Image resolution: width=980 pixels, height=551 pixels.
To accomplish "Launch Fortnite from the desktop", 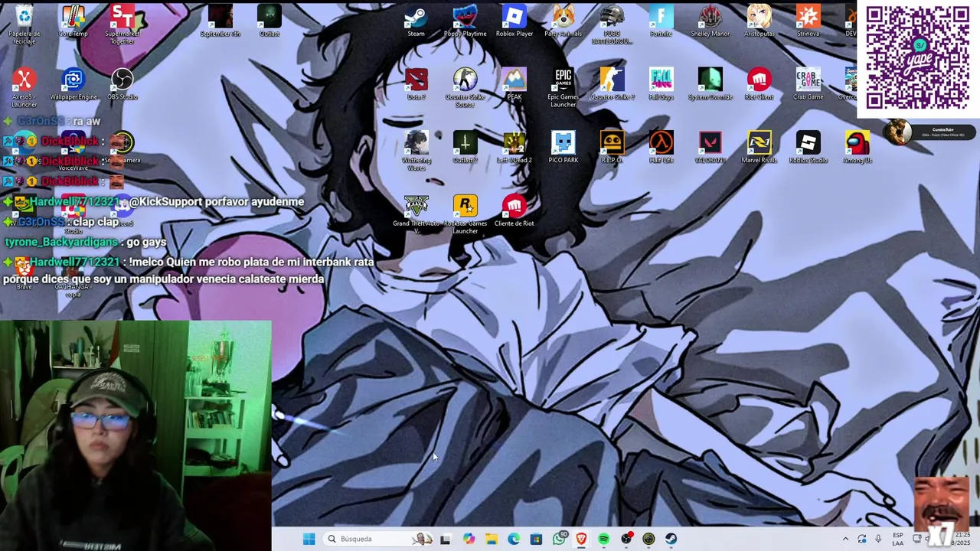I will 661,21.
